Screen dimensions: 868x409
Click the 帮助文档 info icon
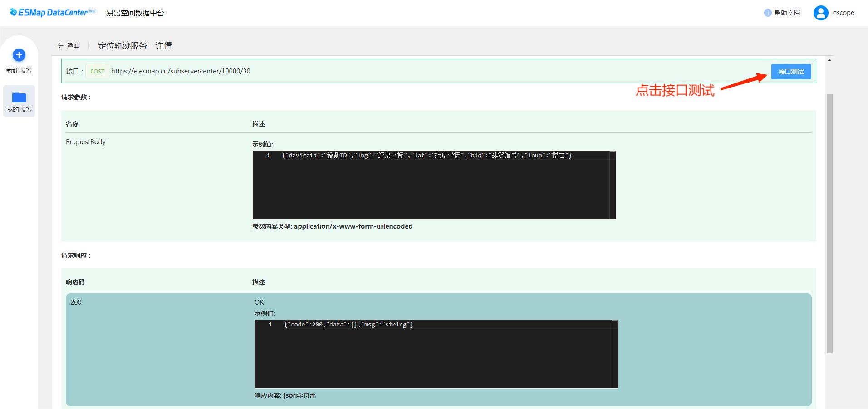click(x=767, y=13)
